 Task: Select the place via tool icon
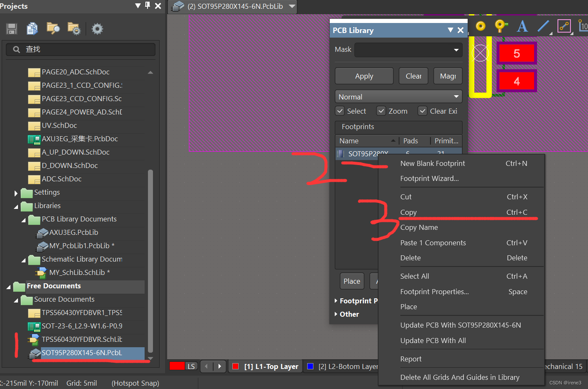click(x=501, y=26)
